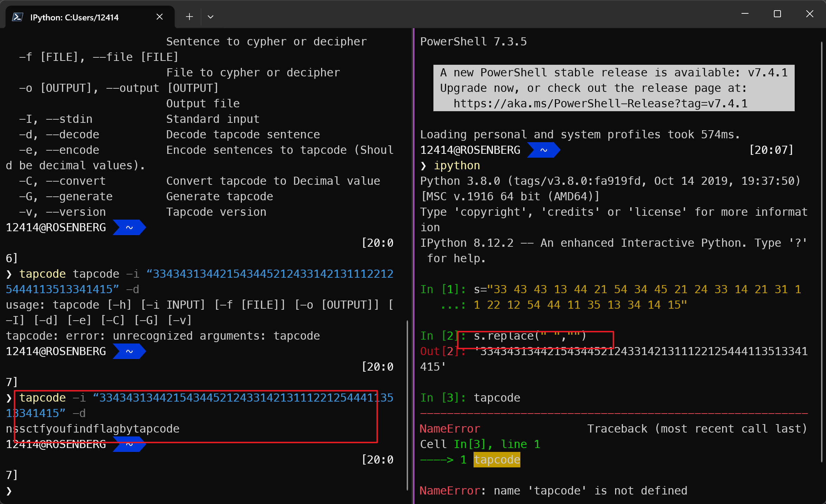
Task: Click the nssctfyoufindflagbytapcode output text
Action: (93, 429)
